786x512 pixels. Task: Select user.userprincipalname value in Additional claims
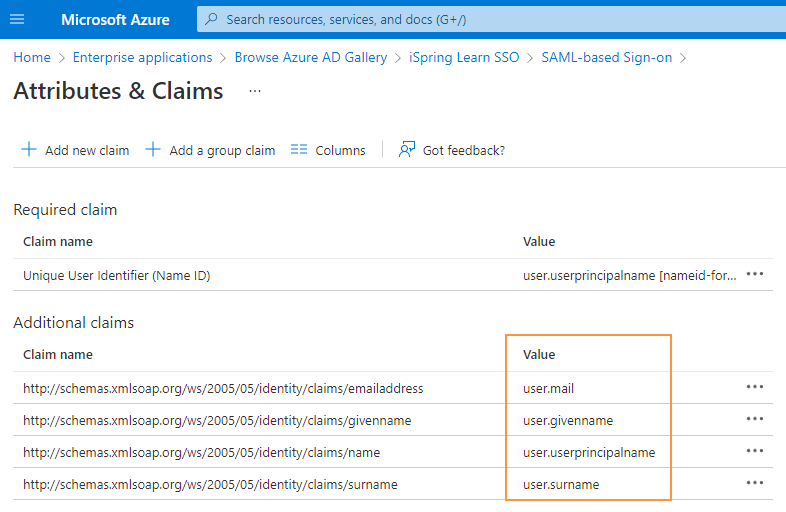(589, 453)
